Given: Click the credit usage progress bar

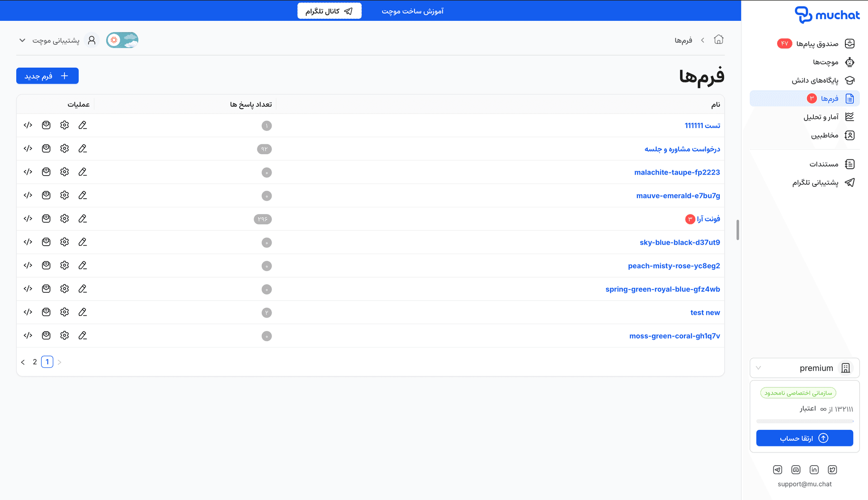Looking at the screenshot, I should coord(804,421).
